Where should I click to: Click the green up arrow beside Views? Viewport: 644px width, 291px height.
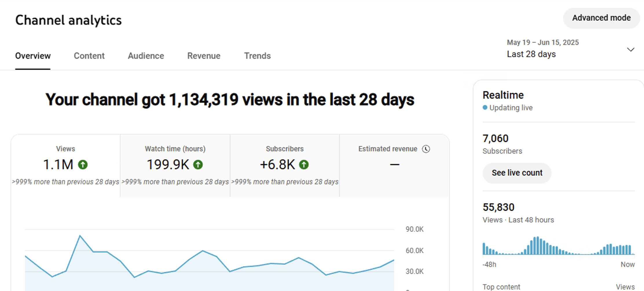(x=83, y=165)
